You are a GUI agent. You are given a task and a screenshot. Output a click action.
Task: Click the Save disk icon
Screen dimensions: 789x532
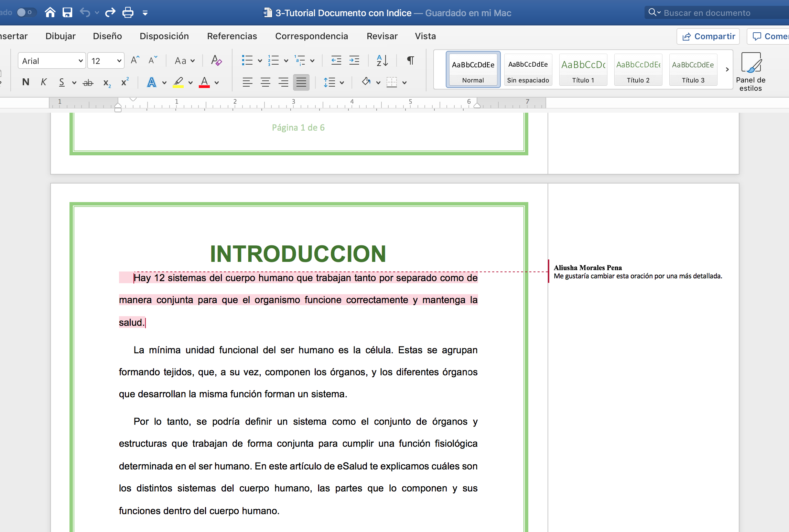coord(67,13)
